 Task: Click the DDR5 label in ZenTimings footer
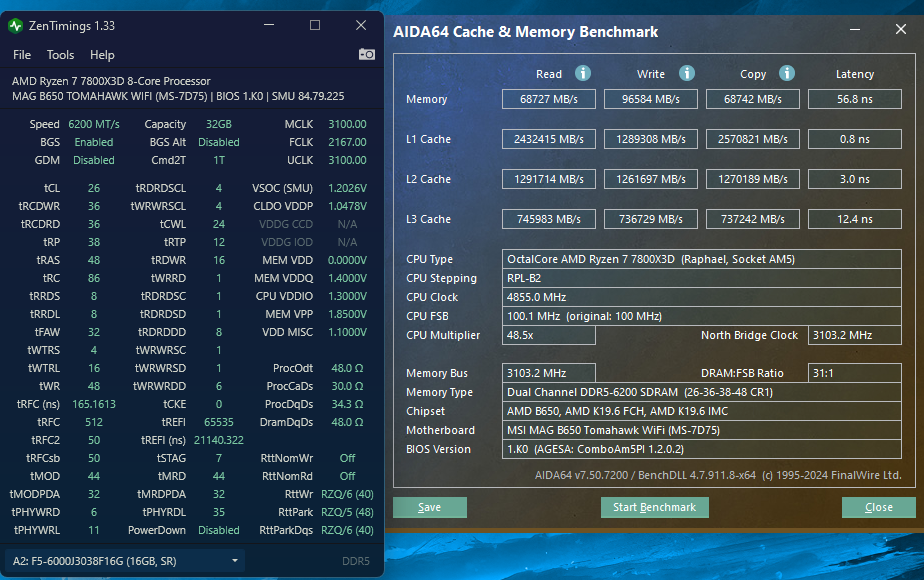[x=355, y=561]
